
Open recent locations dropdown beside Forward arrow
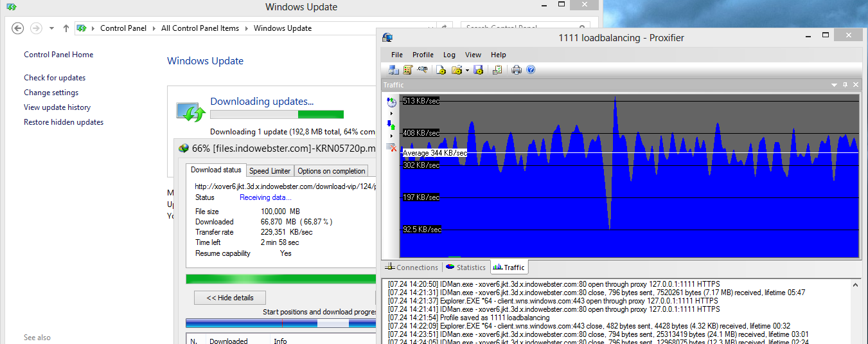(52, 28)
